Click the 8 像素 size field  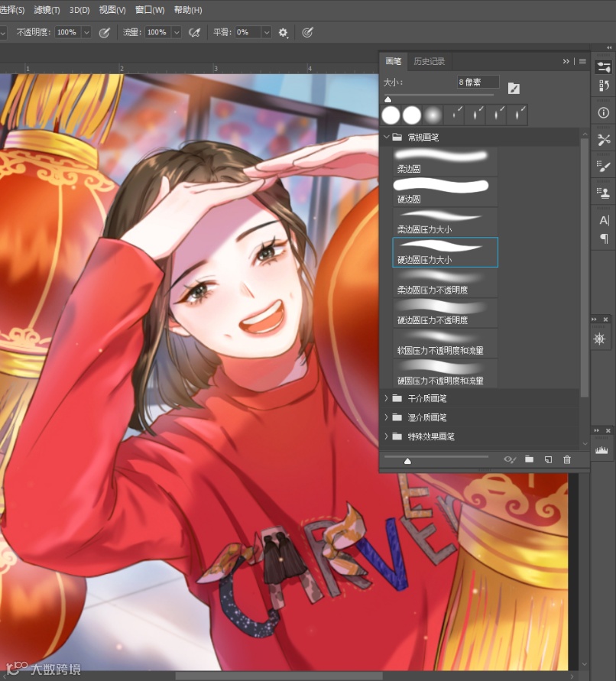(x=478, y=82)
